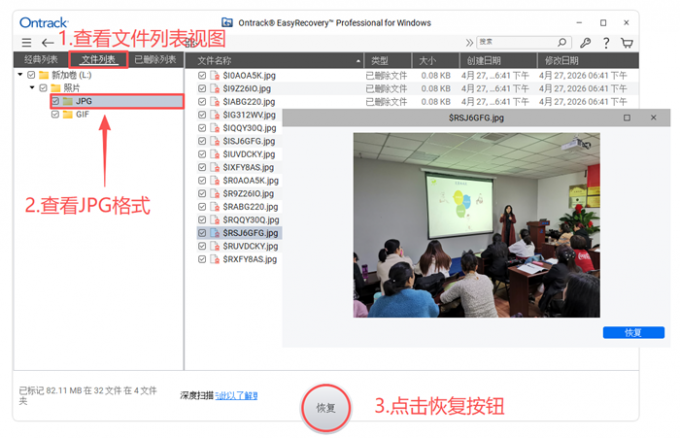
Task: Click file icon of $RQQY30Q.jpg
Action: tap(215, 220)
